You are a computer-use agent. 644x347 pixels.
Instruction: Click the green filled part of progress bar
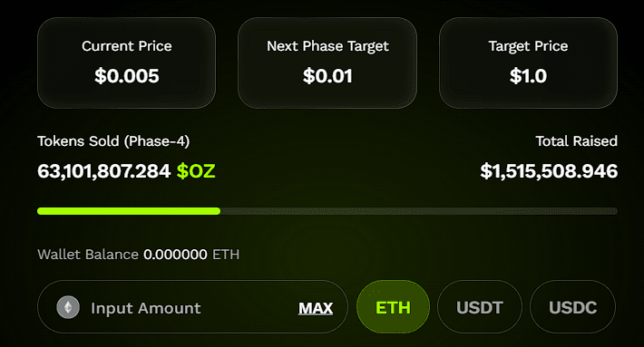pos(129,211)
